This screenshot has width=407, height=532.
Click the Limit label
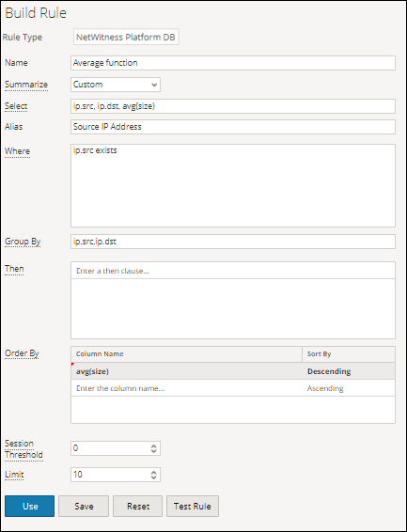(14, 475)
